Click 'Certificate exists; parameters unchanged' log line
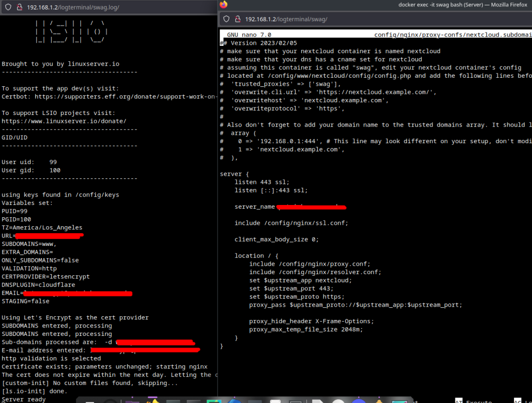532x403 pixels. [104, 367]
